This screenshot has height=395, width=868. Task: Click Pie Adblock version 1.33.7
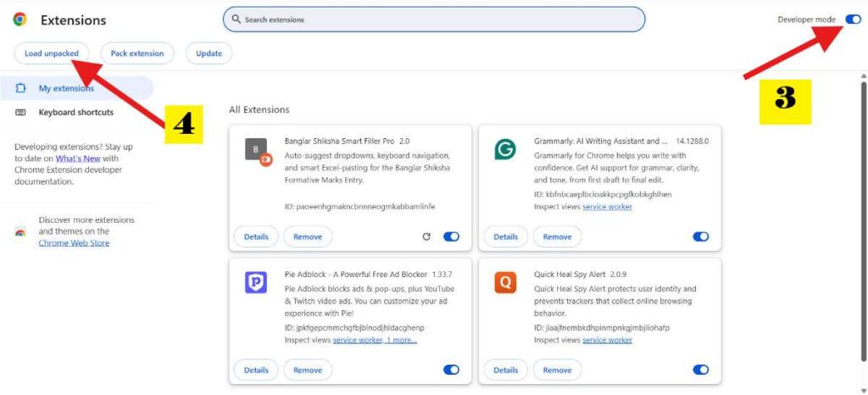coord(442,275)
